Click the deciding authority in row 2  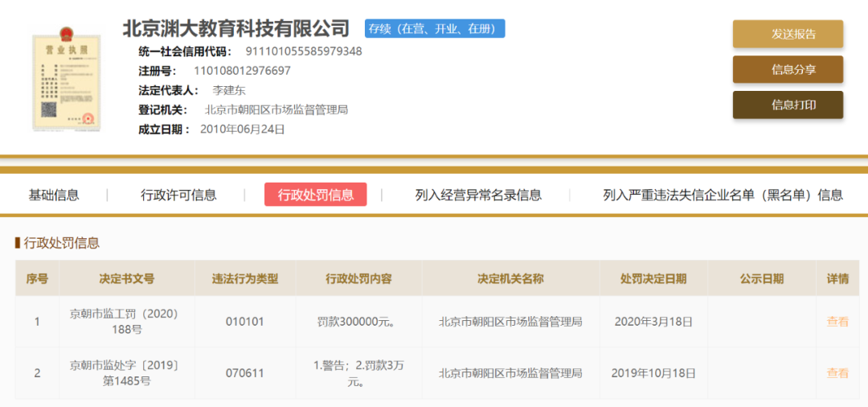[510, 373]
